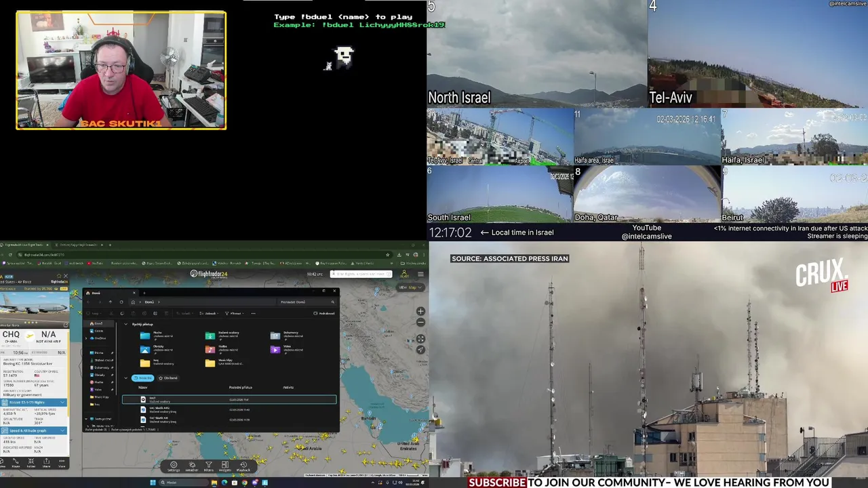Click the Prohledat Domů search box
This screenshot has height=488, width=868.
tap(307, 302)
